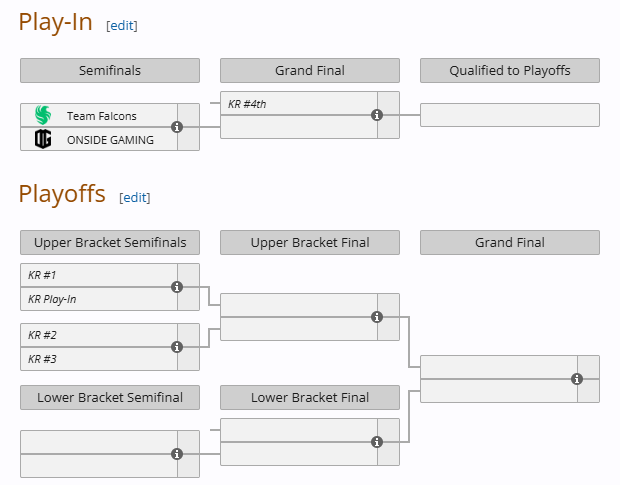Click the Qualified to Playoffs empty slot

[509, 115]
